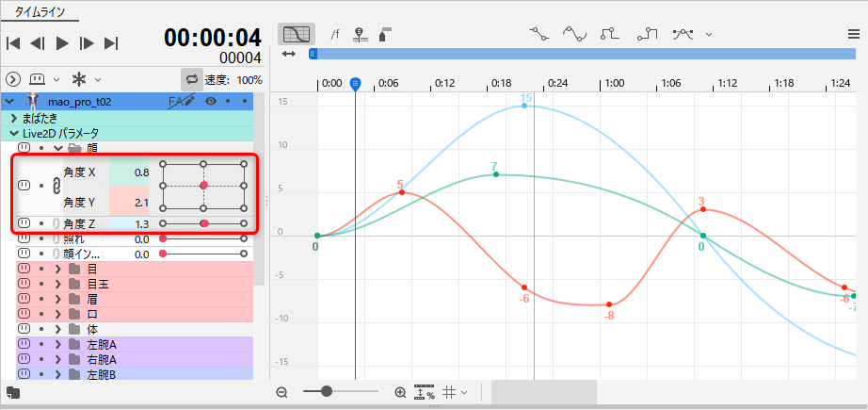Toggle the link icon for 角度 X/Y
Image resolution: width=868 pixels, height=410 pixels.
(56, 186)
